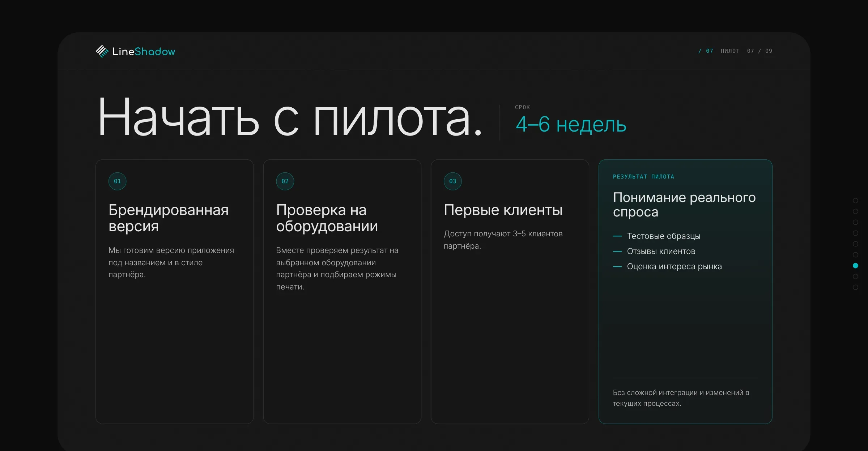Click the 'ПИЛОТ' section label in header
The image size is (868, 451).
click(x=730, y=51)
